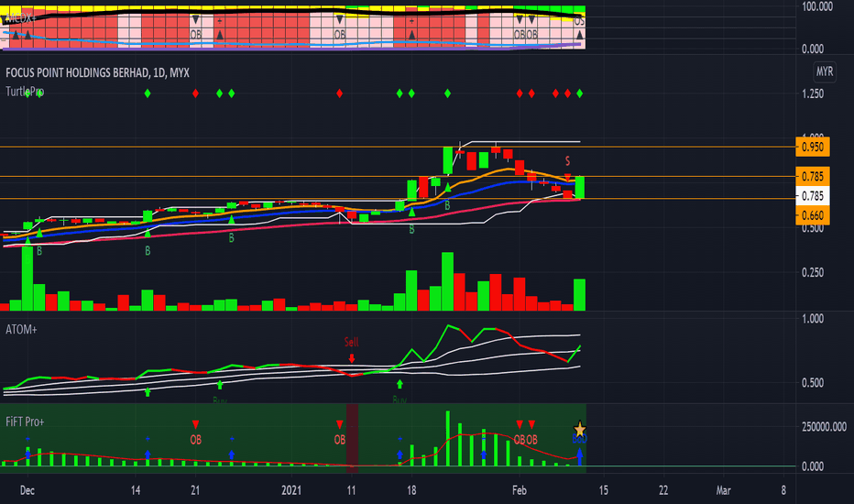Click the red diamond above December 21
The width and height of the screenshot is (854, 504).
[x=195, y=93]
